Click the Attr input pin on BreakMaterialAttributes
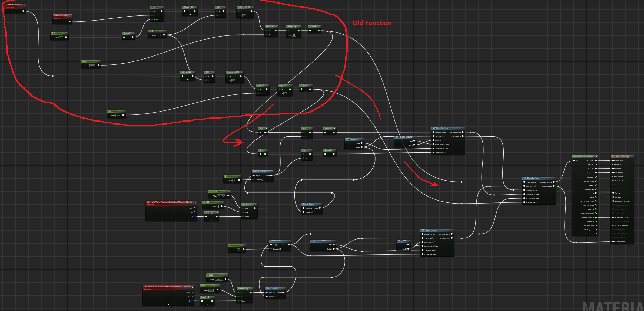 (x=574, y=161)
